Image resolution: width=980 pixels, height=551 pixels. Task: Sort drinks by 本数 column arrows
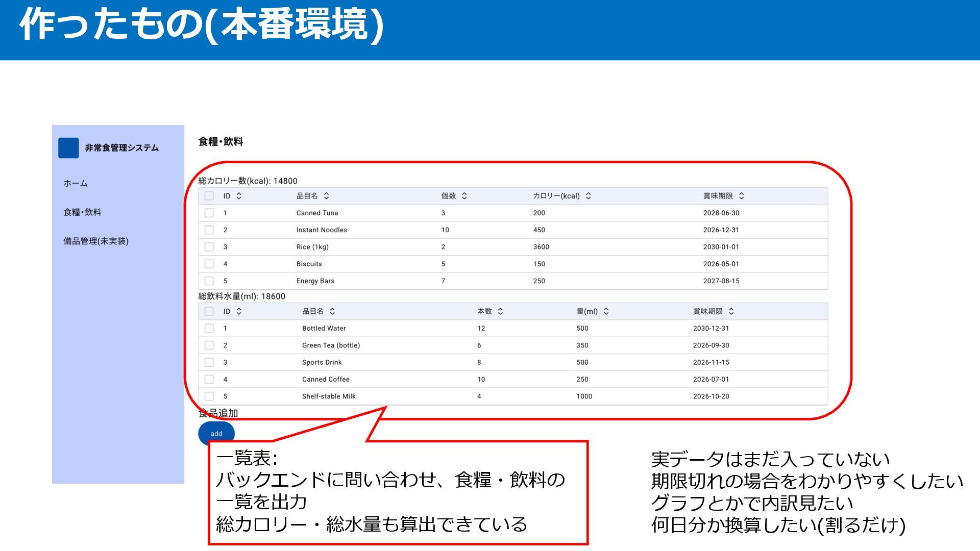point(500,311)
